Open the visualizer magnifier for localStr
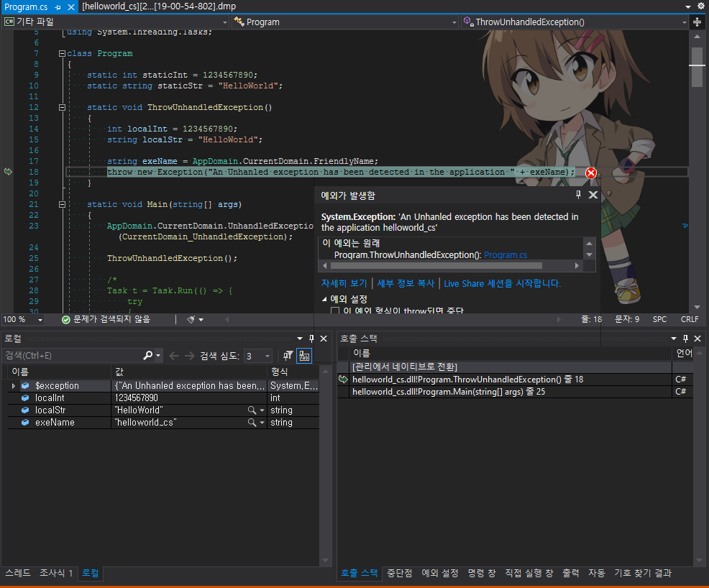 pyautogui.click(x=252, y=410)
